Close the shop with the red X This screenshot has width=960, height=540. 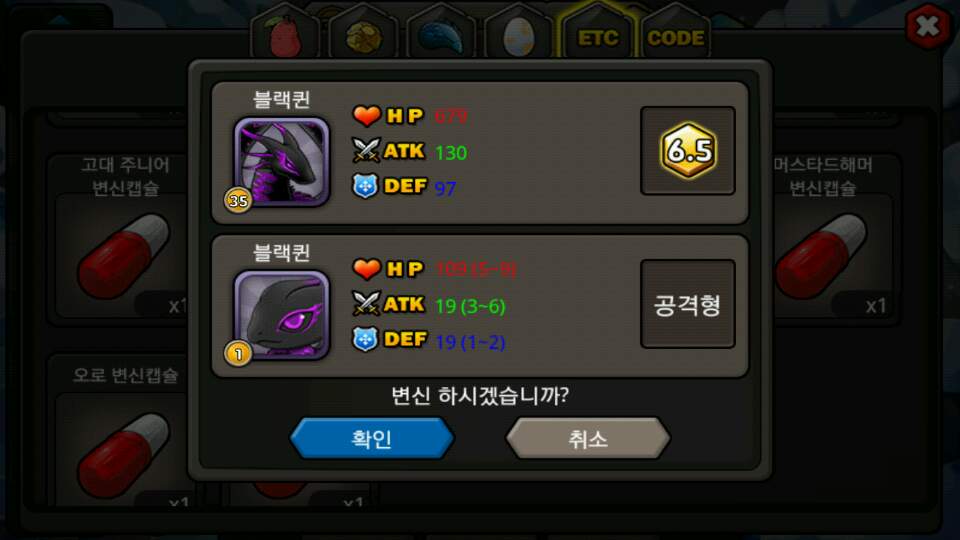pyautogui.click(x=928, y=26)
